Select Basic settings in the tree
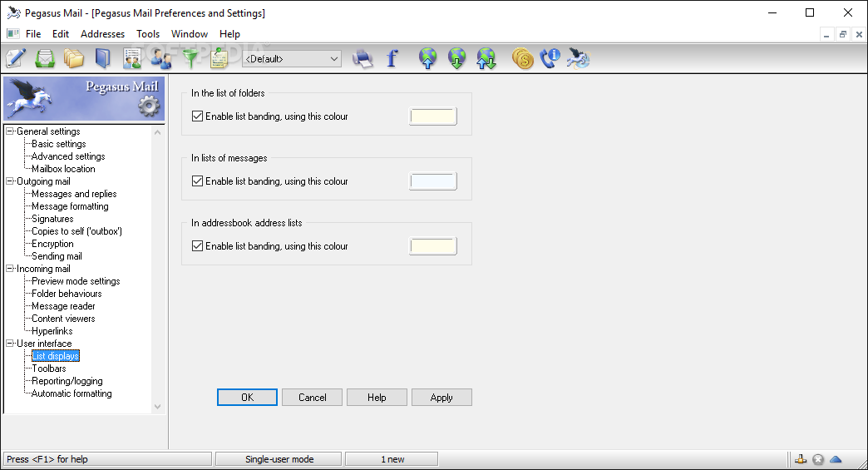This screenshot has width=868, height=470. (x=59, y=144)
